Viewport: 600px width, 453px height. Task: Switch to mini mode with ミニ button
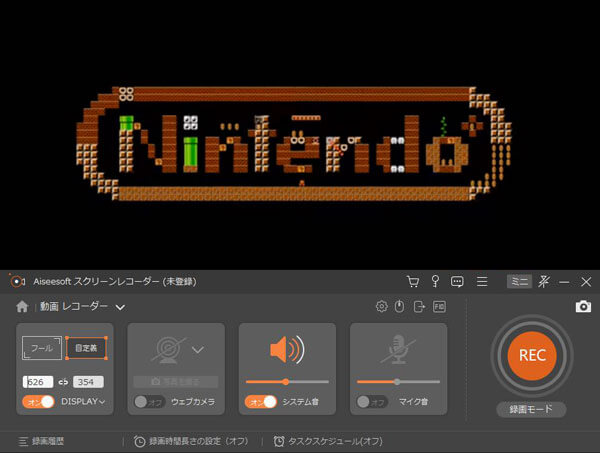[x=519, y=282]
